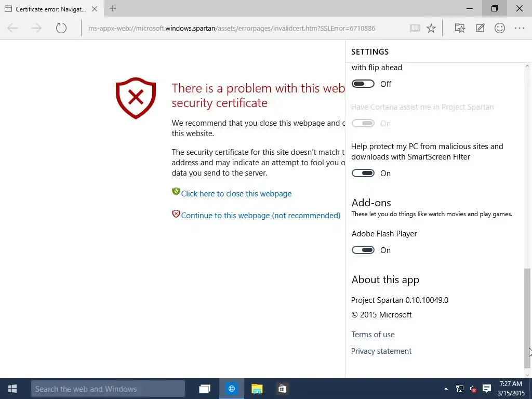Refresh the page with the reload icon

click(x=61, y=28)
